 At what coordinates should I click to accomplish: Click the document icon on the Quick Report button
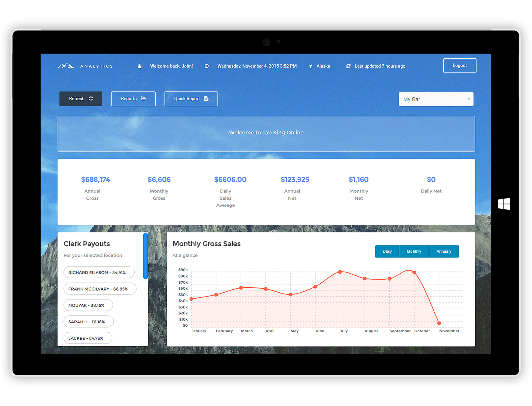coord(206,98)
